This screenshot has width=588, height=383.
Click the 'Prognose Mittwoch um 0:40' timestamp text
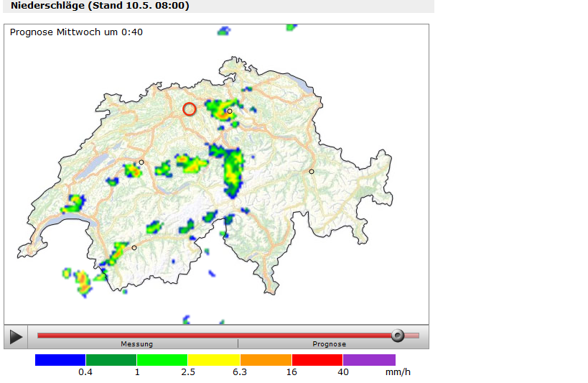76,32
